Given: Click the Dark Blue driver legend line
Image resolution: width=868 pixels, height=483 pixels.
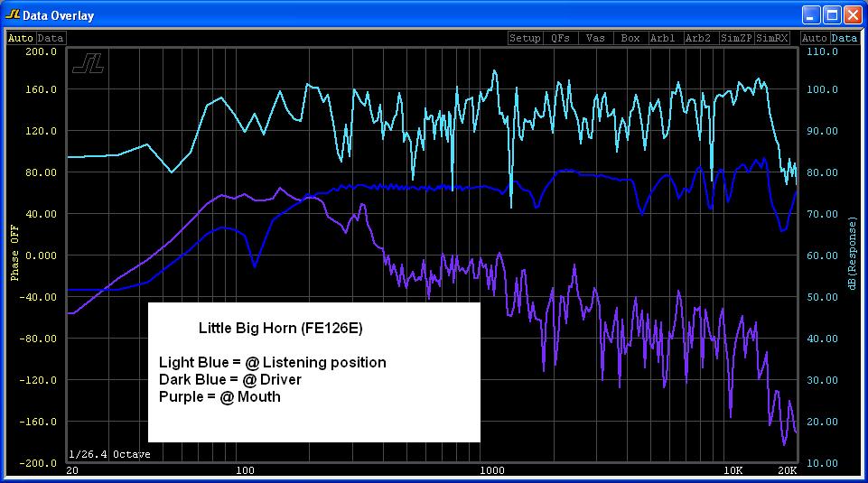Looking at the screenshot, I should tap(230, 379).
